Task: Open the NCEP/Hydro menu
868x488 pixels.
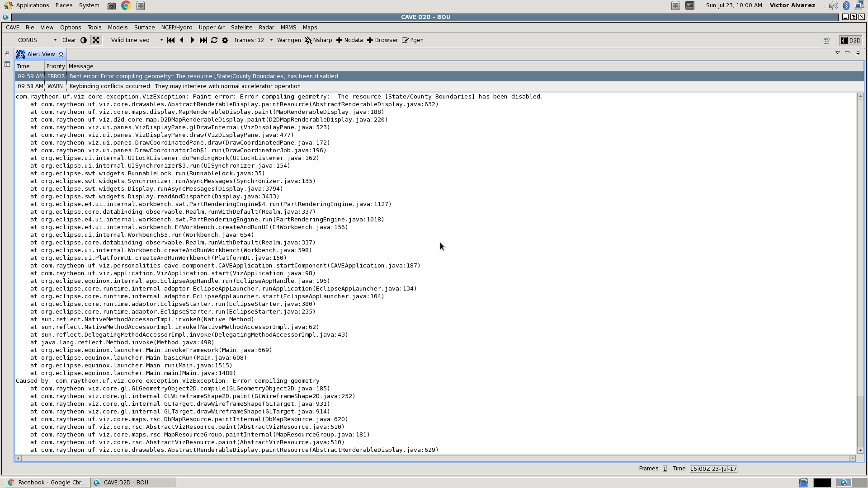Action: coord(176,28)
